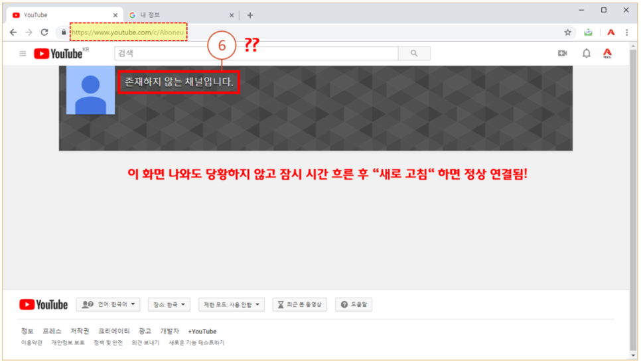The height and width of the screenshot is (364, 641).
Task: Open Chrome three-dot menu
Action: pyautogui.click(x=626, y=32)
